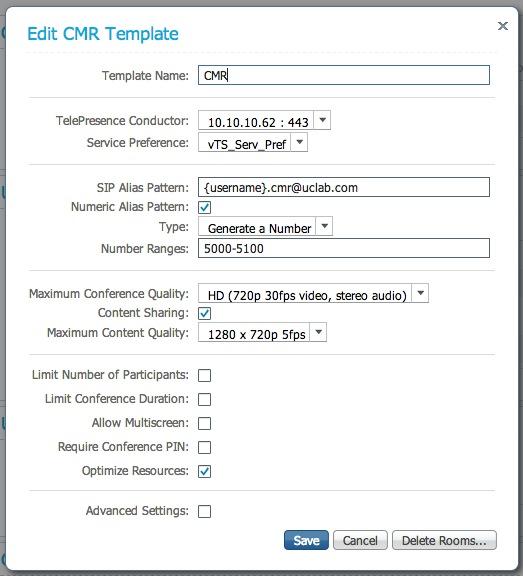523x576 pixels.
Task: Tick the Require Conference PIN checkbox
Action: [x=205, y=447]
